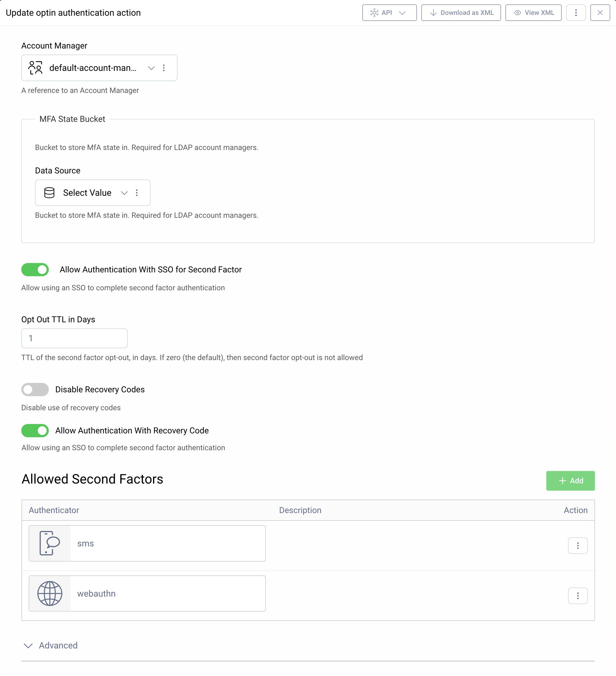
Task: Click the API network icon in the header
Action: pyautogui.click(x=374, y=13)
